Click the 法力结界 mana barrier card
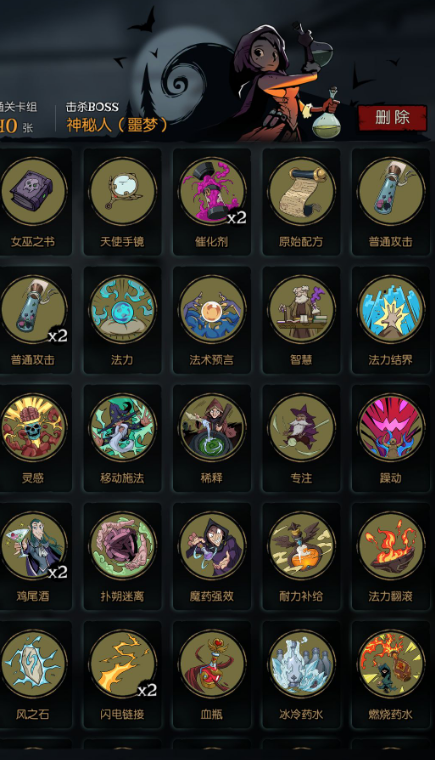The height and width of the screenshot is (760, 435). [x=390, y=320]
